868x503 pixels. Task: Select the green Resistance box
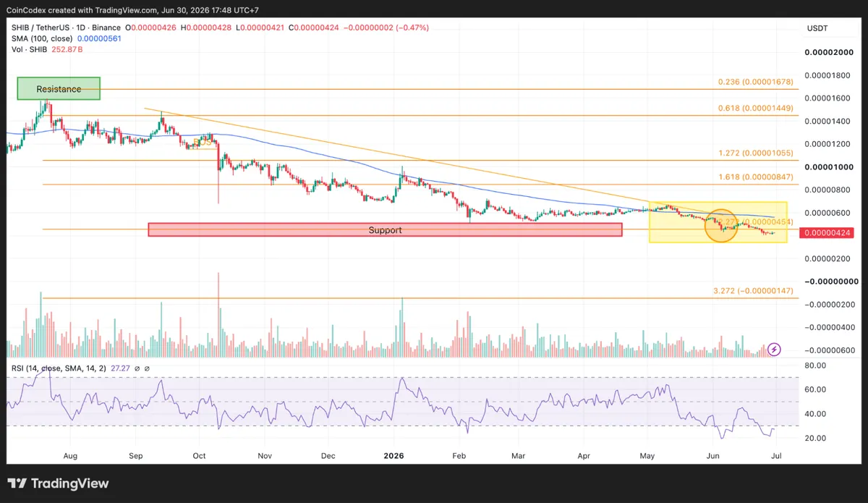pyautogui.click(x=59, y=88)
